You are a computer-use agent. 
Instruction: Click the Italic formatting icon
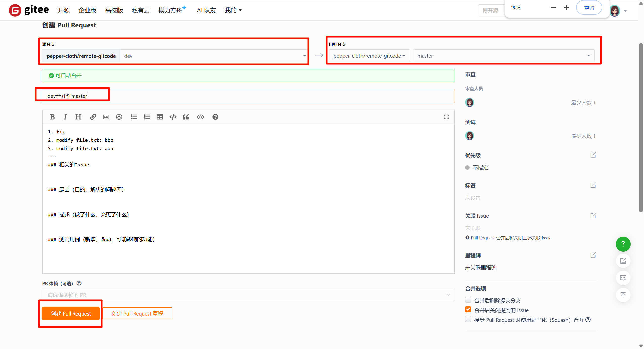(65, 117)
